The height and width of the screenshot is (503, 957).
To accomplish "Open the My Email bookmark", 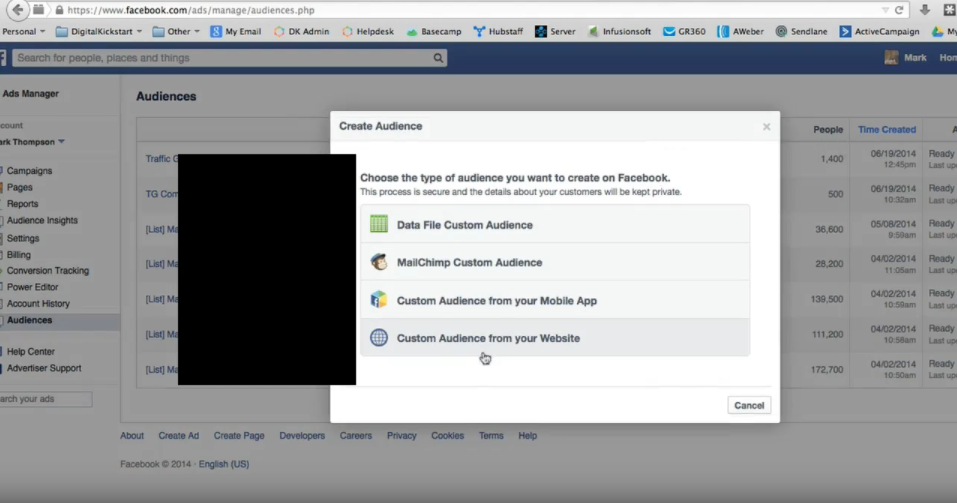I will pyautogui.click(x=236, y=31).
